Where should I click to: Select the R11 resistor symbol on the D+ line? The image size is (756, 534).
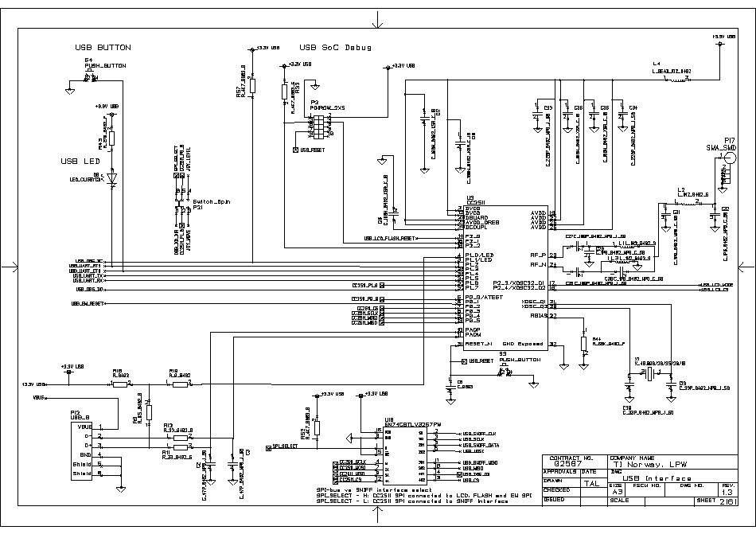pyautogui.click(x=180, y=447)
